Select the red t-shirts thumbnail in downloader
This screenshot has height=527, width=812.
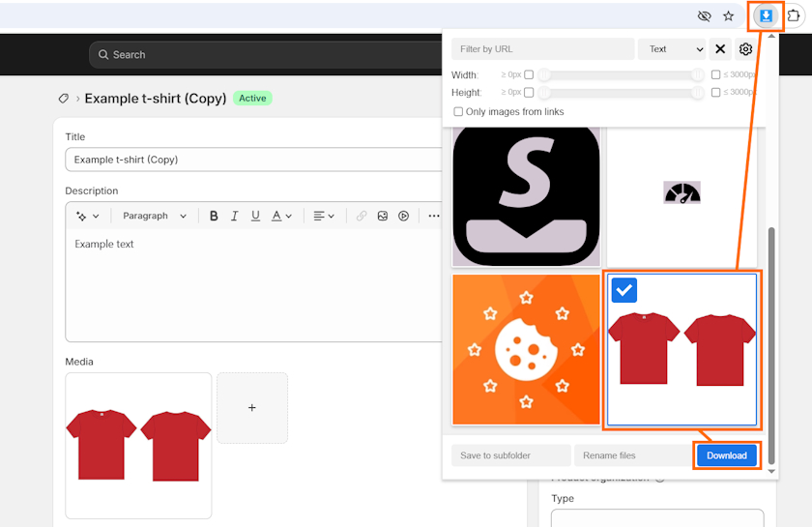[x=681, y=349]
